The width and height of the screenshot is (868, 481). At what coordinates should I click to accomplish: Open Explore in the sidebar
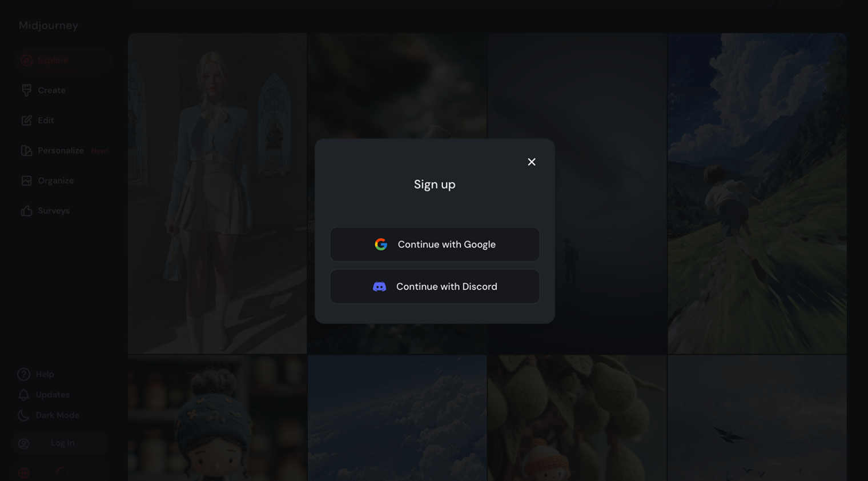62,60
